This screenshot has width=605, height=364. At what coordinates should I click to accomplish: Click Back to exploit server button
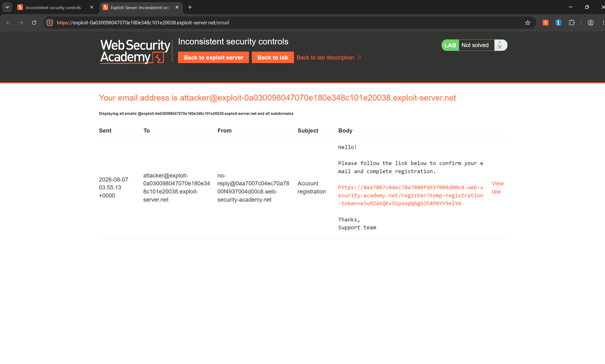(x=213, y=57)
